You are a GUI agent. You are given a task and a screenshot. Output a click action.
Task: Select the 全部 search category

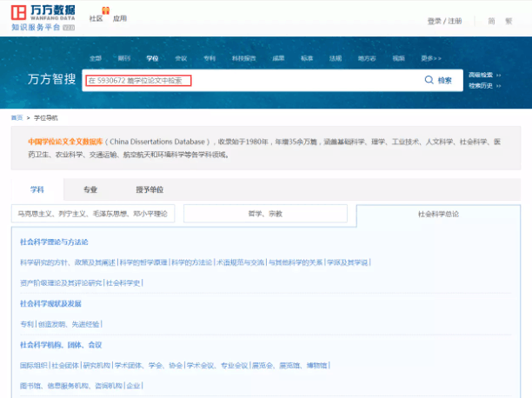(x=96, y=58)
